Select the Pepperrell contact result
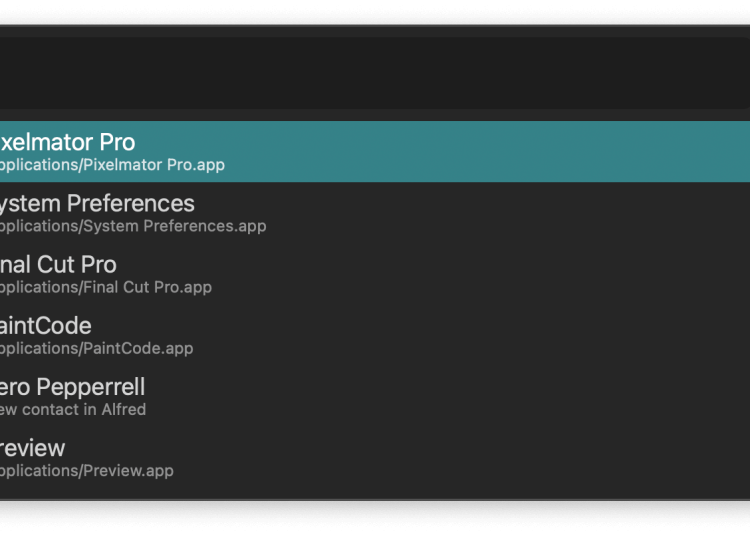Viewport: 750px width, 536px height. (x=72, y=387)
